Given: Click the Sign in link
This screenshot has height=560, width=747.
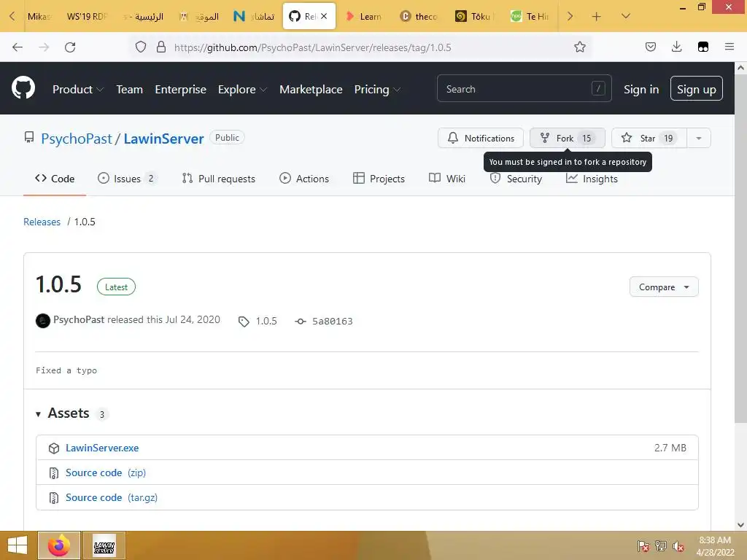Looking at the screenshot, I should click(x=641, y=89).
